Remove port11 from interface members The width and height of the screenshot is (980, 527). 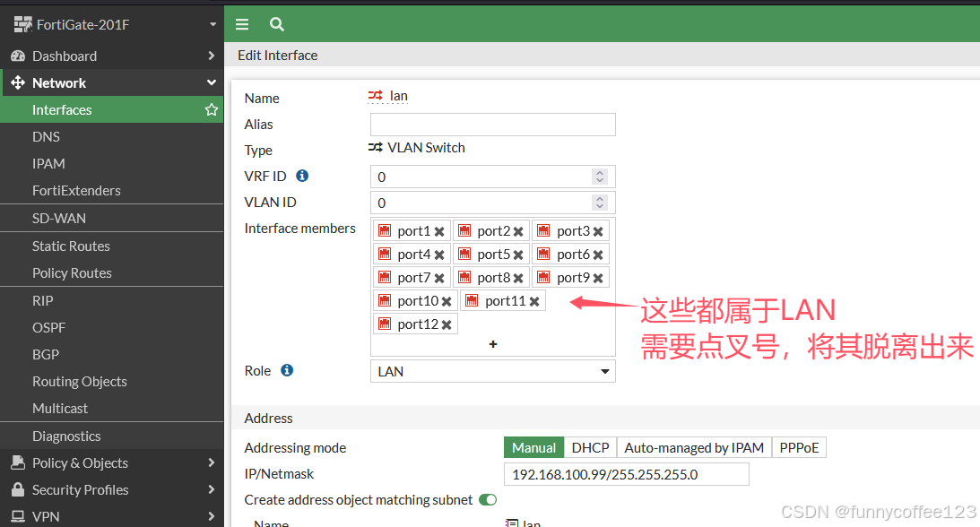coord(534,301)
